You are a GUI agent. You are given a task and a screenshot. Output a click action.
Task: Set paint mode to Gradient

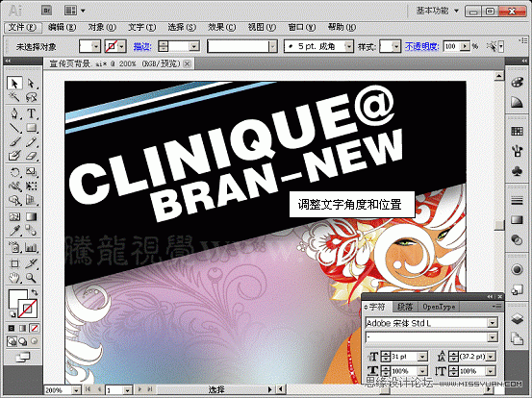(23, 328)
